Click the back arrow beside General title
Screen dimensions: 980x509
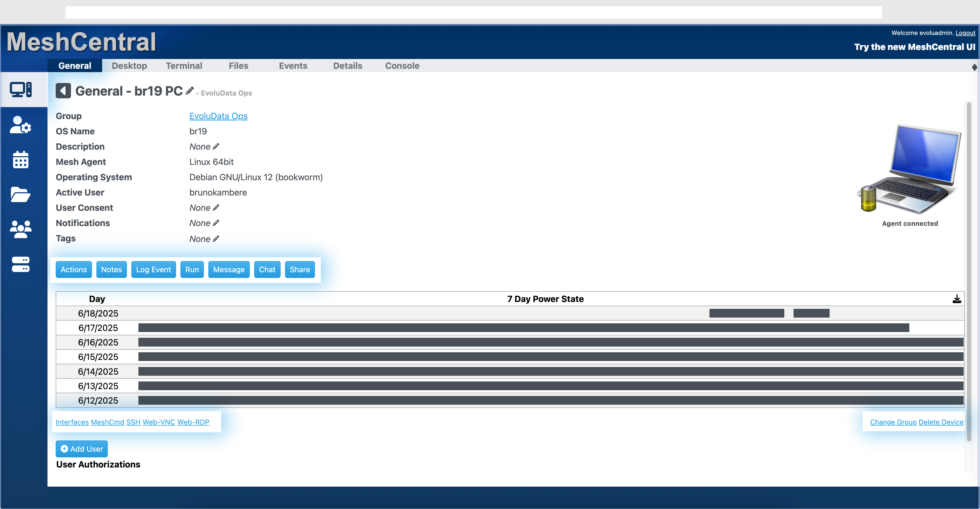pos(63,91)
